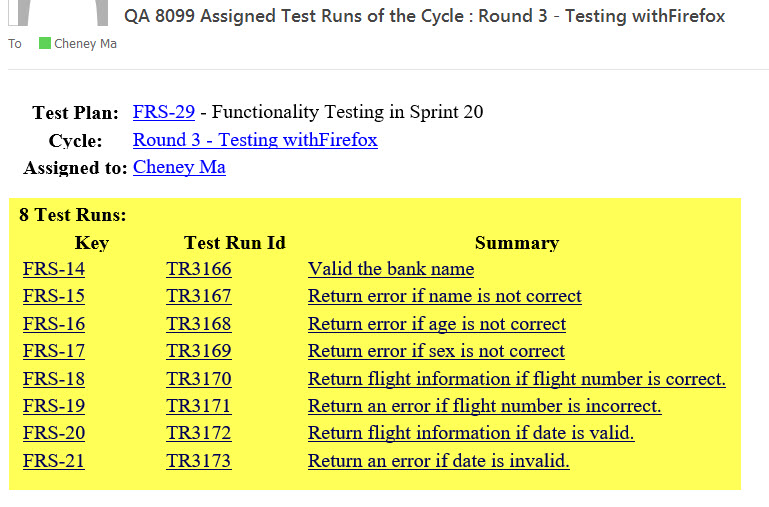Open the FRS-14 key link
Screen dimensions: 769x507
point(54,269)
